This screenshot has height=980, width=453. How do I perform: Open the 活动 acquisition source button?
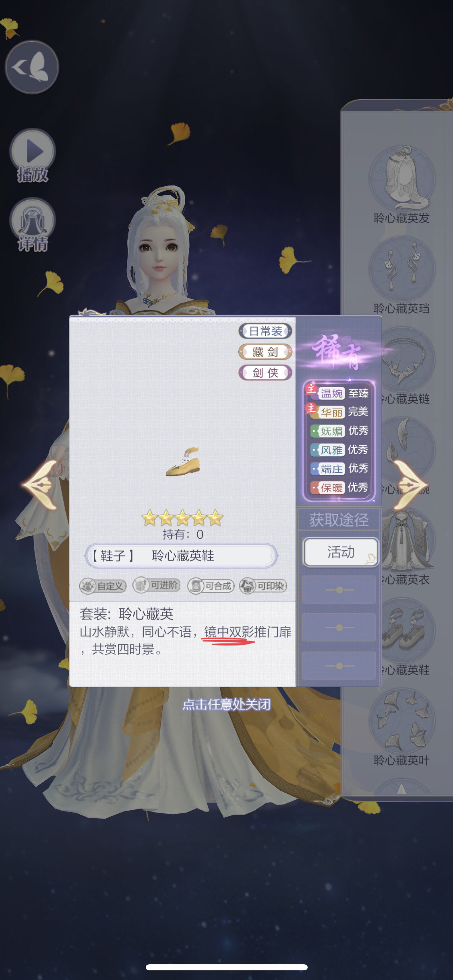click(x=341, y=552)
